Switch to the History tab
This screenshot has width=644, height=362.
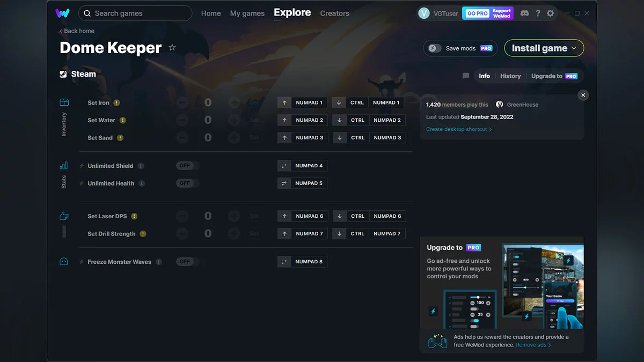point(510,76)
